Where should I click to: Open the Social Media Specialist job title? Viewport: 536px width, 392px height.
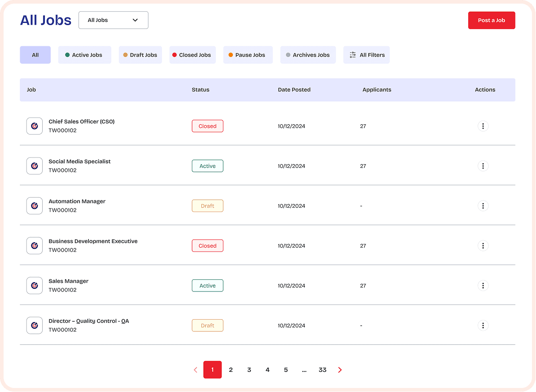[x=79, y=161]
